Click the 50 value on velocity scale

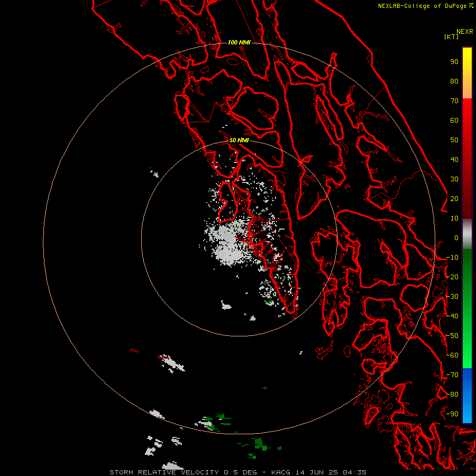click(454, 140)
